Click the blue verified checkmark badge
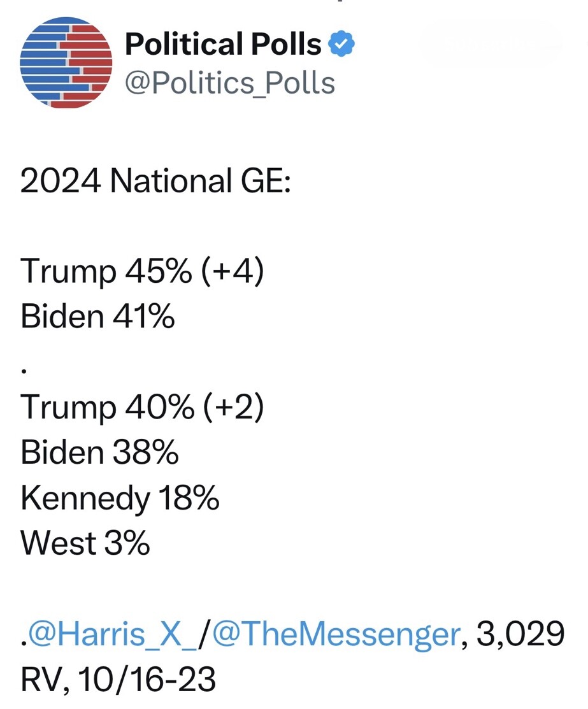This screenshot has width=588, height=709. tap(341, 43)
